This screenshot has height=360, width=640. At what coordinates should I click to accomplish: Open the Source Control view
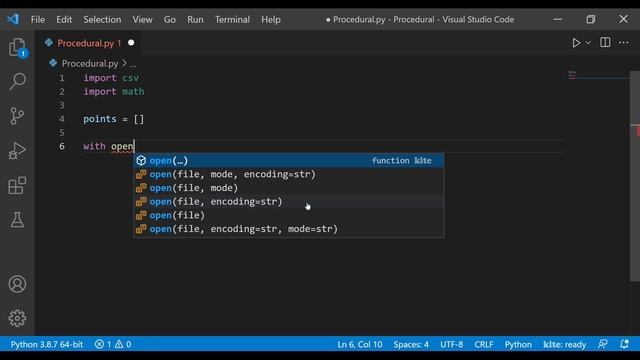[17, 116]
